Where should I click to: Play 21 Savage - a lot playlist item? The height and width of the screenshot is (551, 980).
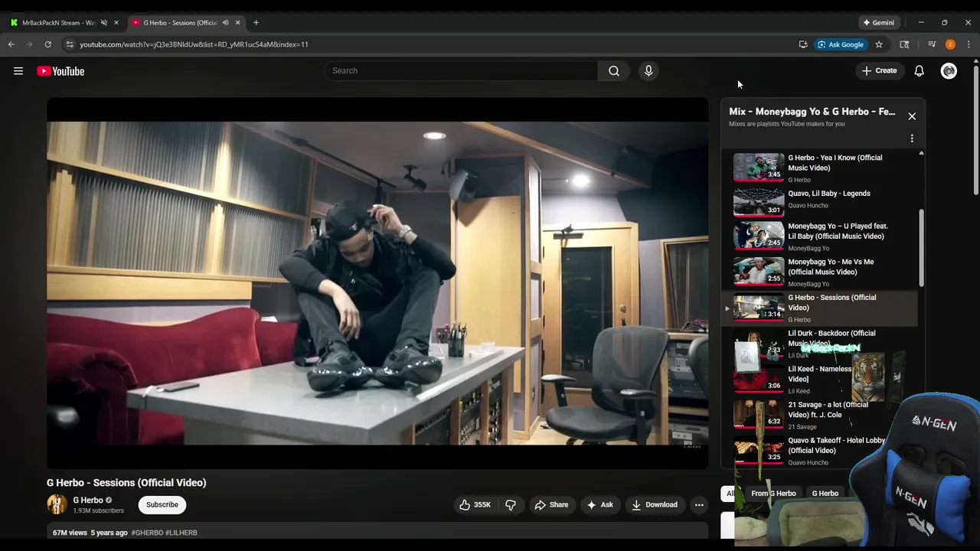click(x=819, y=415)
